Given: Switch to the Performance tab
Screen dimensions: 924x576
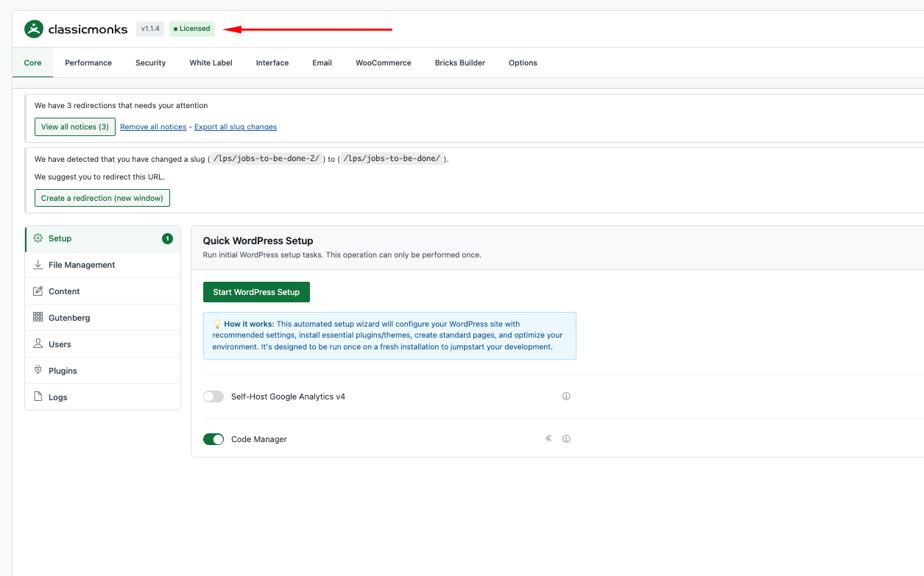Looking at the screenshot, I should (x=88, y=63).
